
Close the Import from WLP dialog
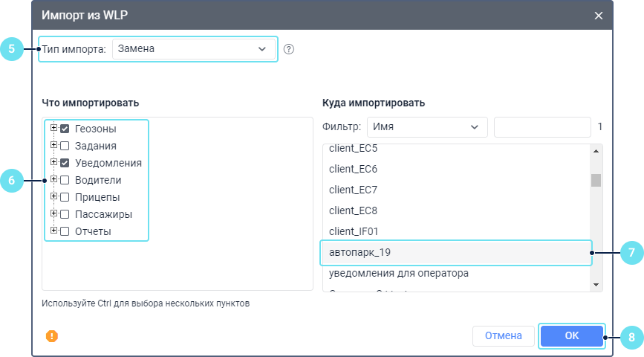pyautogui.click(x=598, y=16)
